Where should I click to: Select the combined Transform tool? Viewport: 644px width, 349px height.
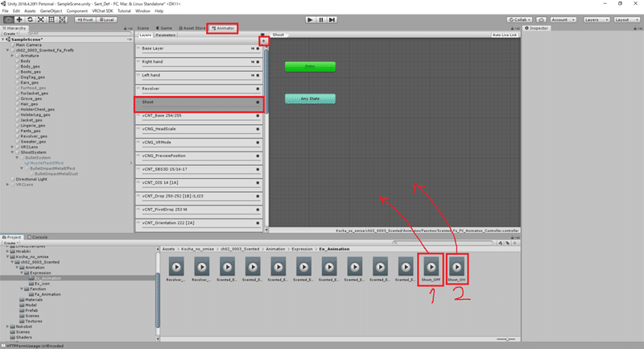click(63, 19)
